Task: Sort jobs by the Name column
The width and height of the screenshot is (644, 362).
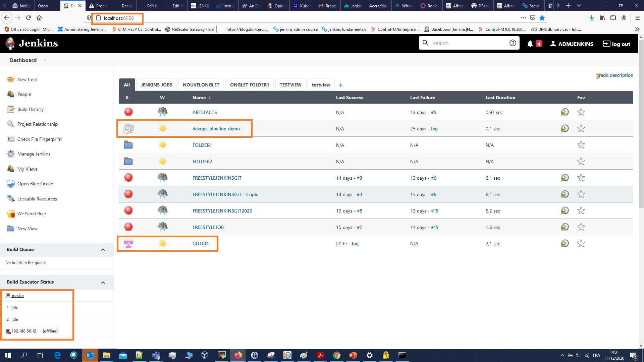Action: point(202,98)
